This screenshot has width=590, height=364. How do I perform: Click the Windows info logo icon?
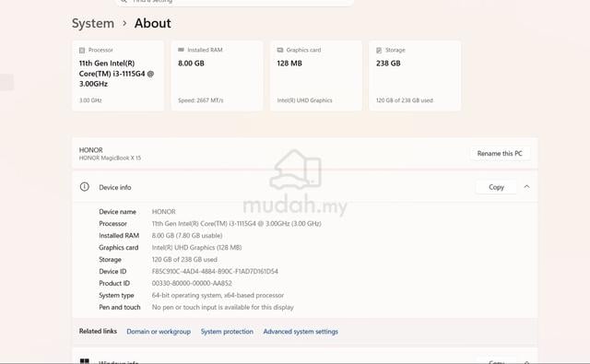click(85, 361)
